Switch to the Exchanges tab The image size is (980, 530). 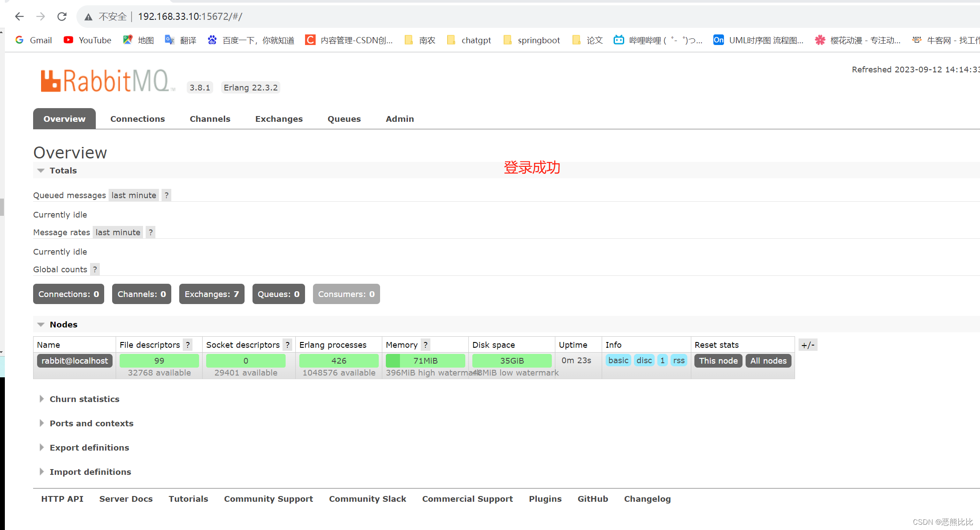pyautogui.click(x=279, y=119)
